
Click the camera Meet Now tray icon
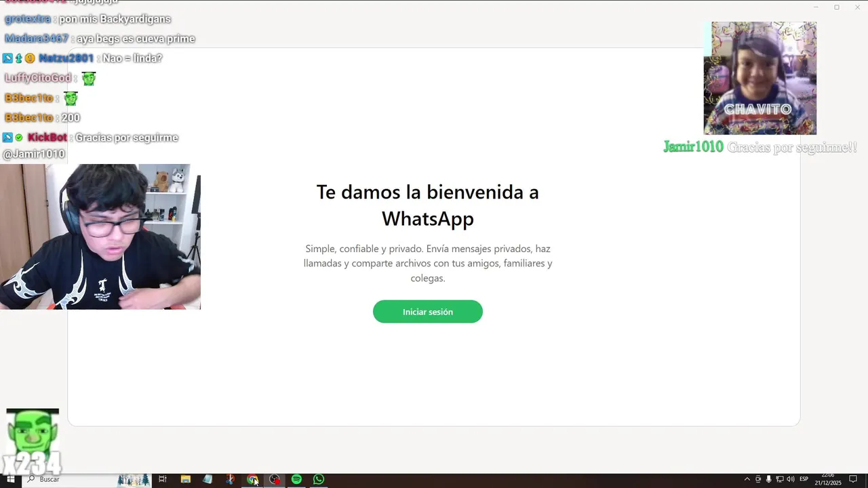[758, 479]
